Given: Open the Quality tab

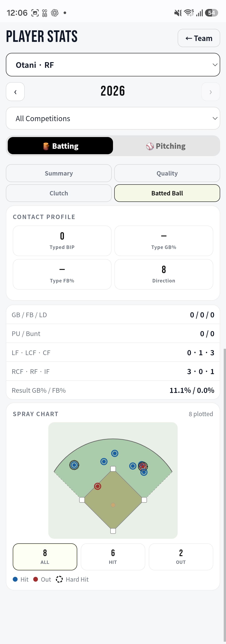Looking at the screenshot, I should 167,173.
